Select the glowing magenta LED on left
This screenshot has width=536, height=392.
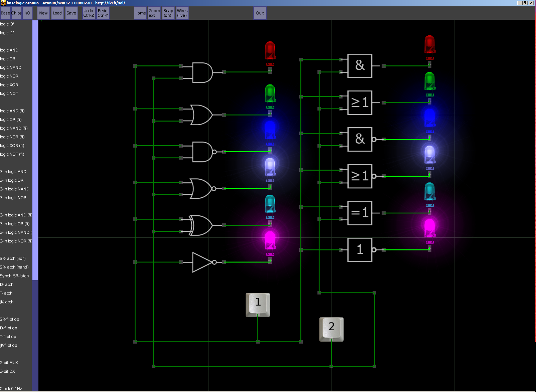[270, 241]
